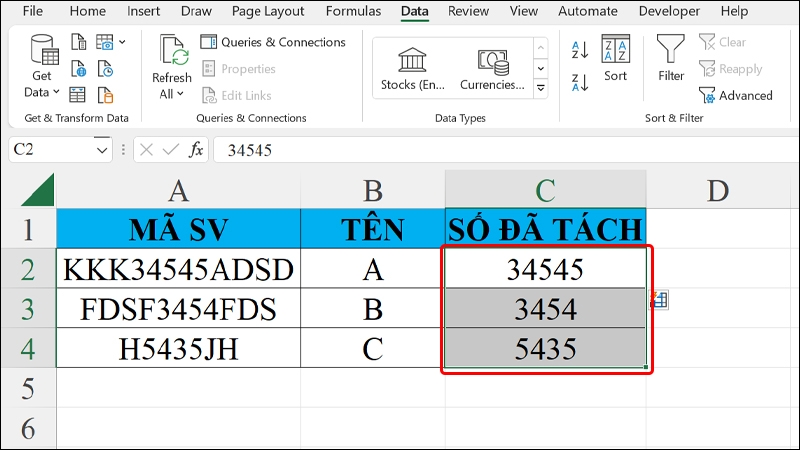The height and width of the screenshot is (450, 800).
Task: Switch to the Review tab
Action: tap(468, 11)
